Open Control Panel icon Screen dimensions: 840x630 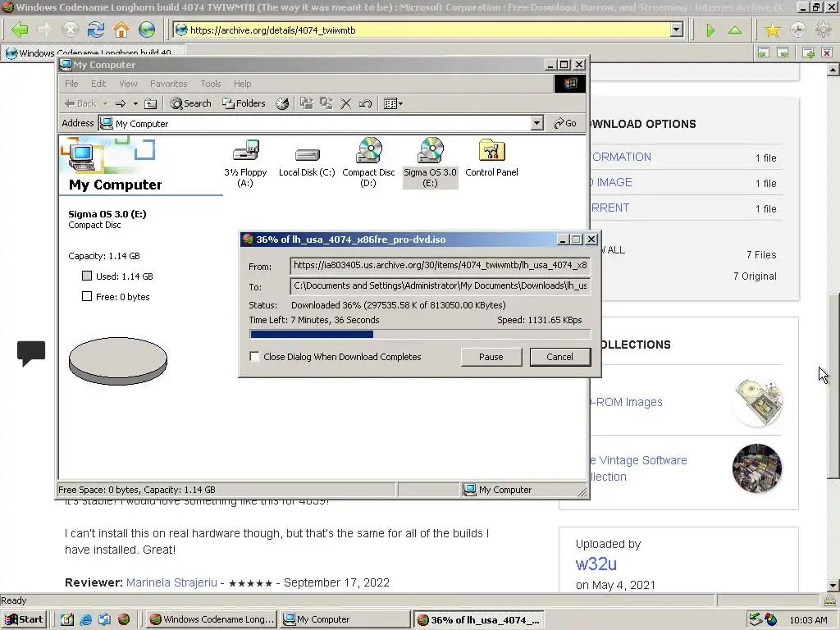(x=492, y=158)
